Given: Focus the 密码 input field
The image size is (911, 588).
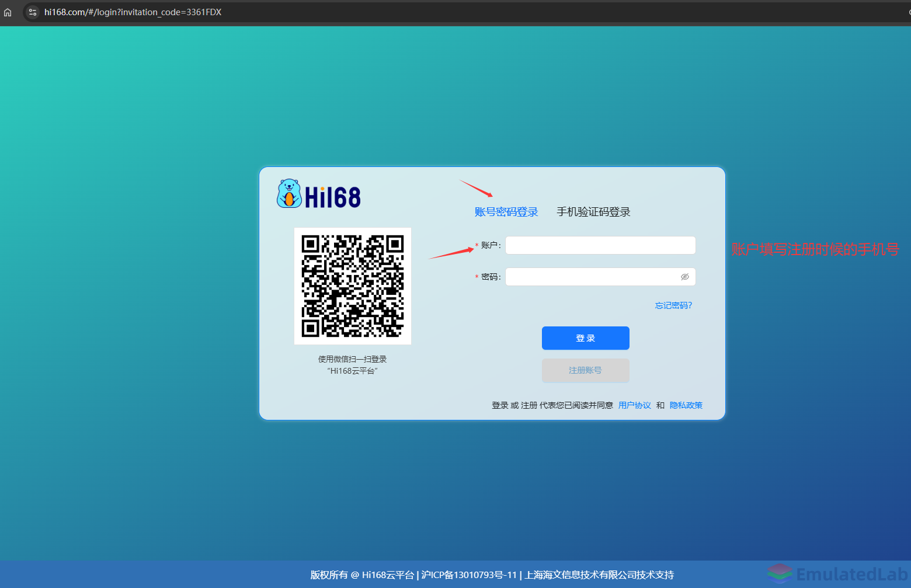Looking at the screenshot, I should [x=600, y=277].
